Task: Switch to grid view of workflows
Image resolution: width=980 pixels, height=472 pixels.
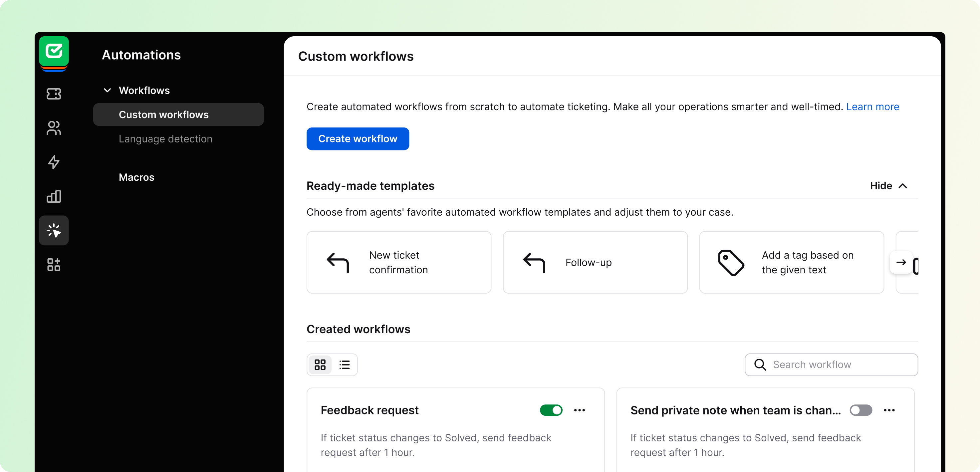Action: coord(320,365)
